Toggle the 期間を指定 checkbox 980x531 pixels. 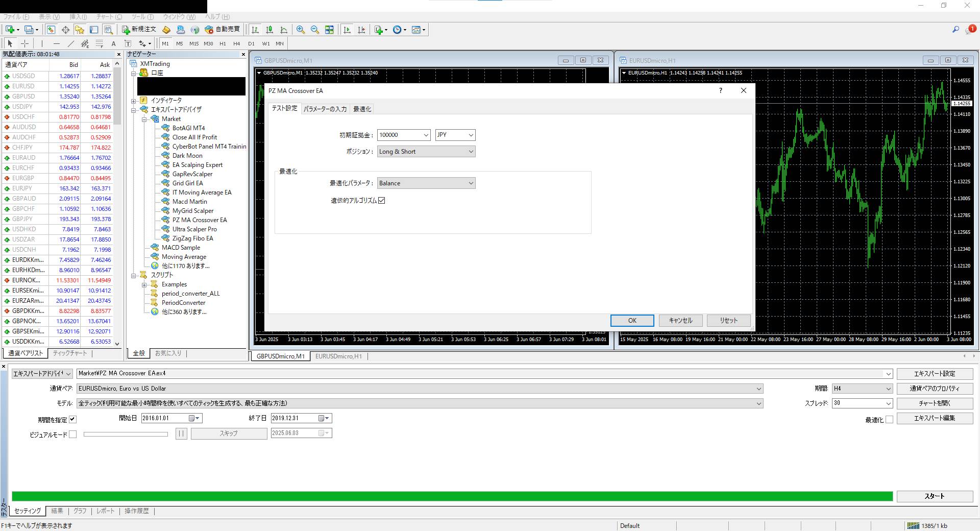pos(72,420)
